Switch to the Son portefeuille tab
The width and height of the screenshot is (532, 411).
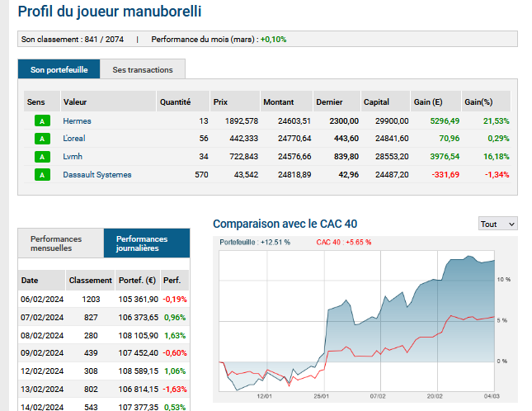click(x=59, y=69)
